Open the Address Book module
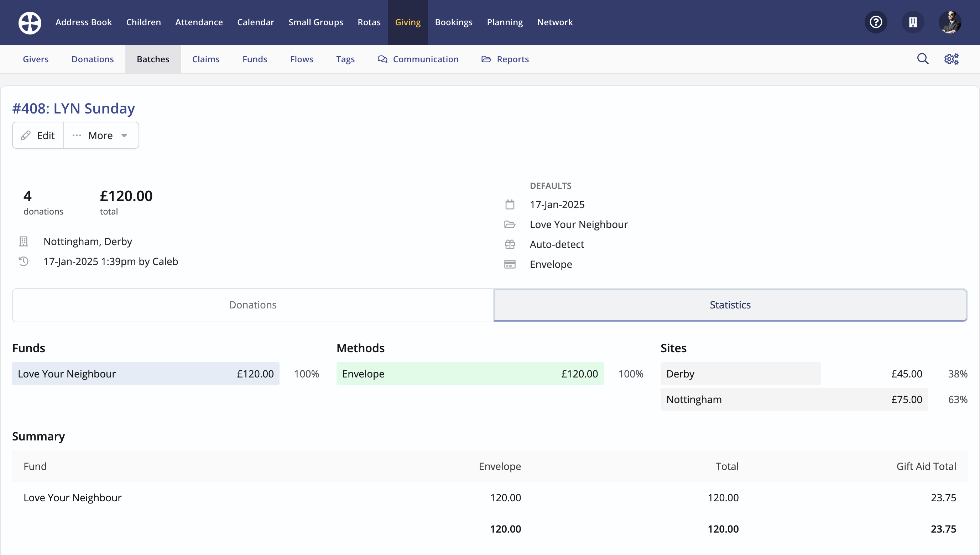980x555 pixels. 84,22
